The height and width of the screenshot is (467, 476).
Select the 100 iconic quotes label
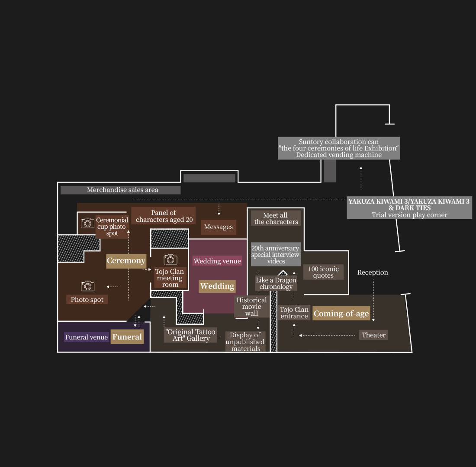[323, 272]
